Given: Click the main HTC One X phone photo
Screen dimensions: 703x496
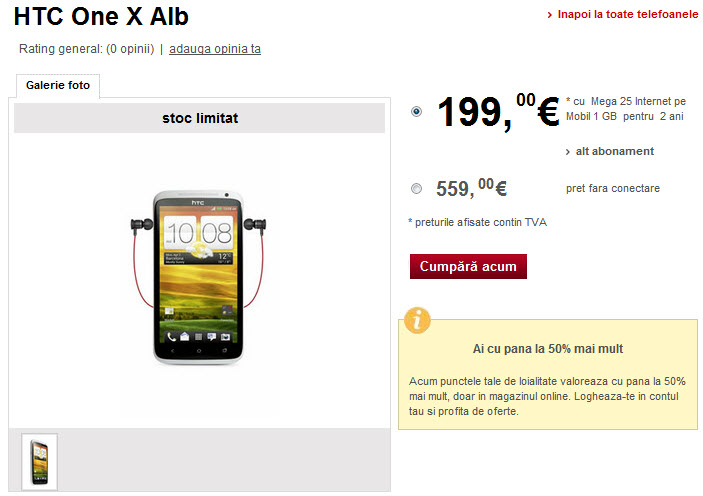Looking at the screenshot, I should click(x=198, y=277).
